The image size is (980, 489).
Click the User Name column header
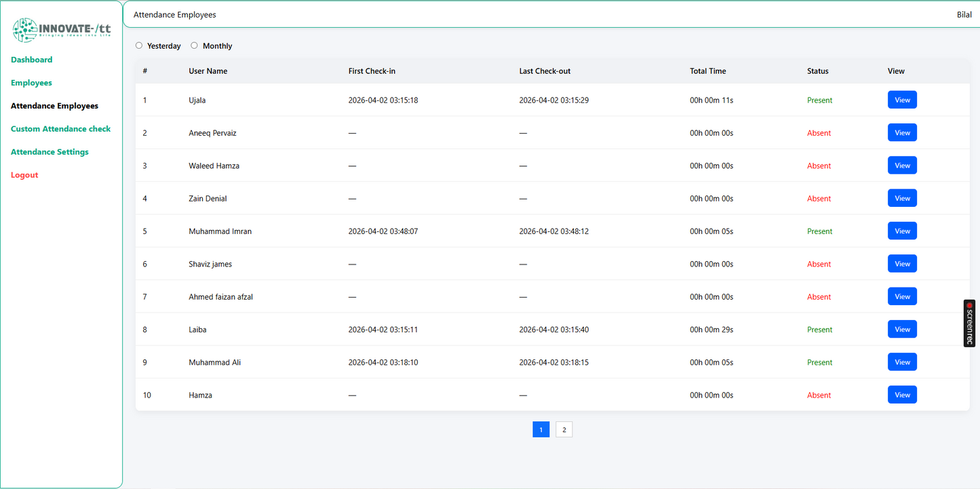tap(208, 71)
